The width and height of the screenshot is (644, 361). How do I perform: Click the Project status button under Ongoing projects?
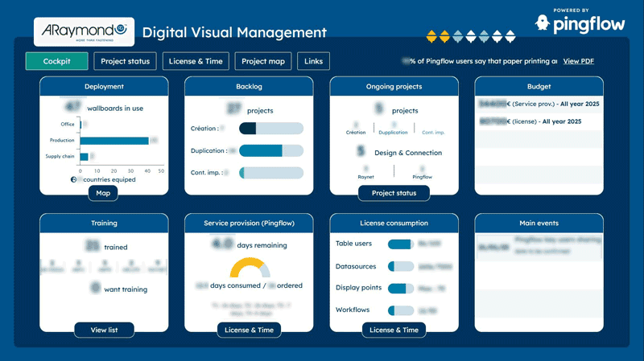click(x=394, y=193)
